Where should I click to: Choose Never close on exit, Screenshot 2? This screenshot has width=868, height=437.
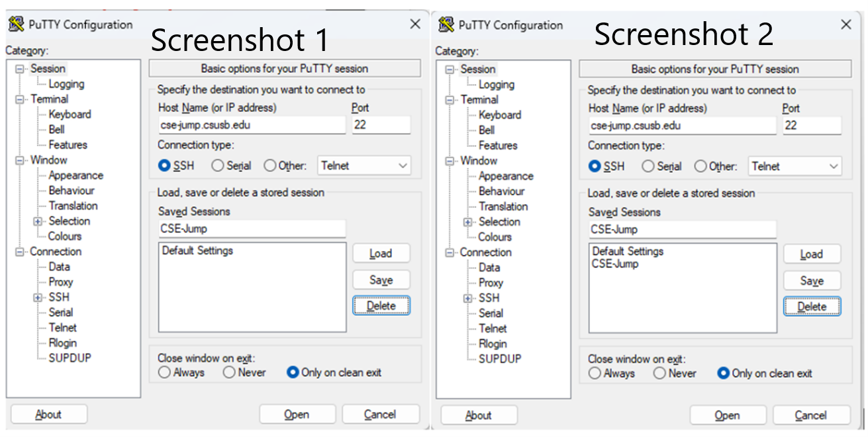pos(659,373)
